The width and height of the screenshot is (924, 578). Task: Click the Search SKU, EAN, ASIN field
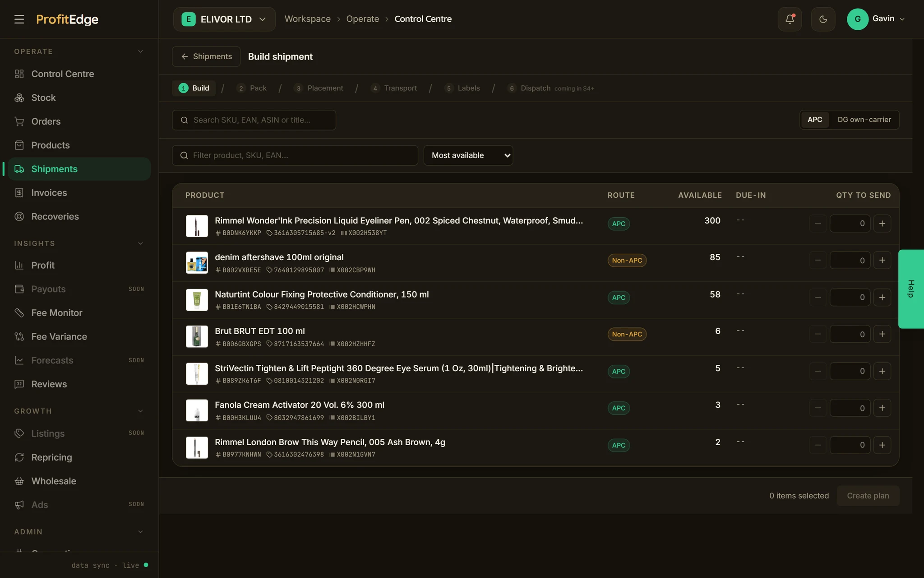tap(254, 120)
